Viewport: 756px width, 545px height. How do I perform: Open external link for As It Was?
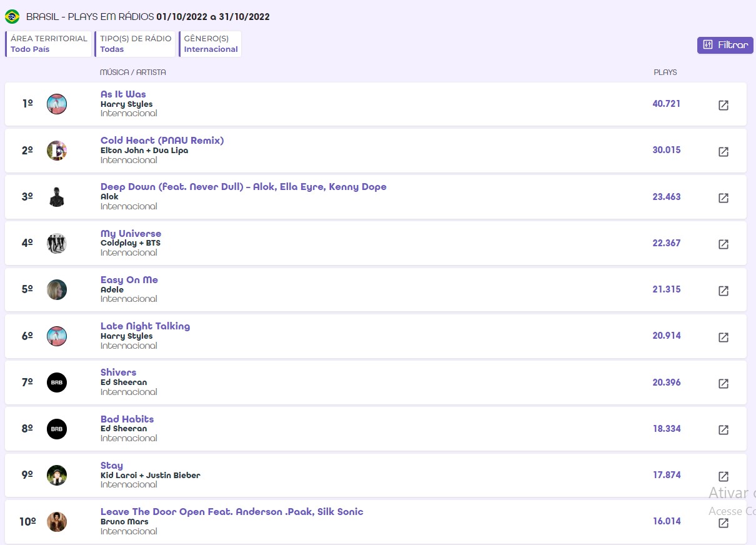click(723, 105)
